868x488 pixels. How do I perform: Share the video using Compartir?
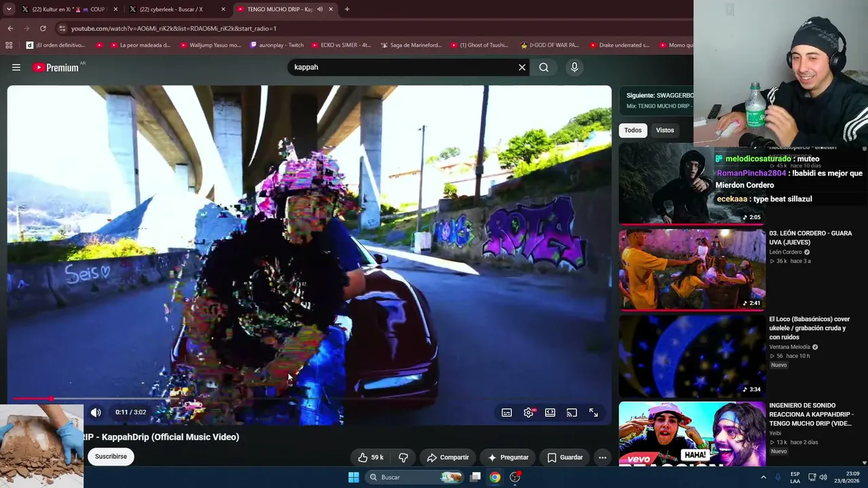[x=448, y=457]
